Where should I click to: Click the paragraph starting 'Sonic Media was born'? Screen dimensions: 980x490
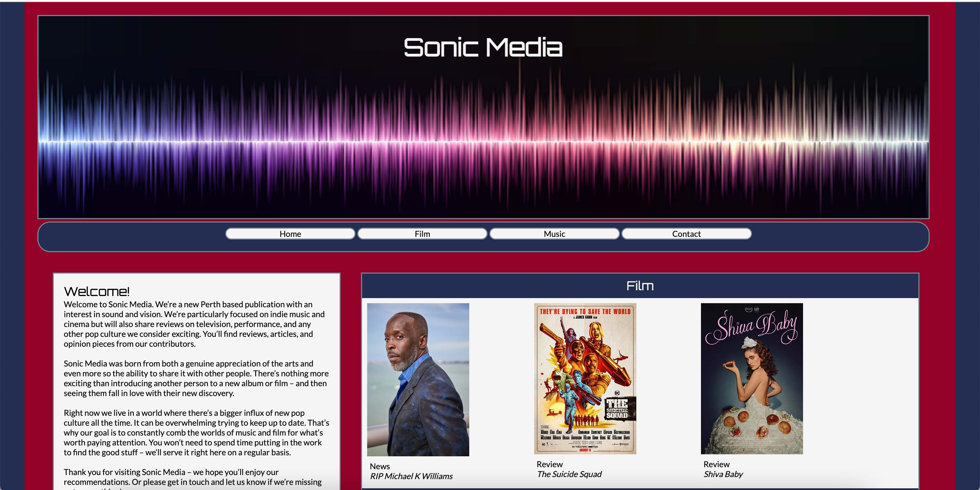click(x=196, y=378)
